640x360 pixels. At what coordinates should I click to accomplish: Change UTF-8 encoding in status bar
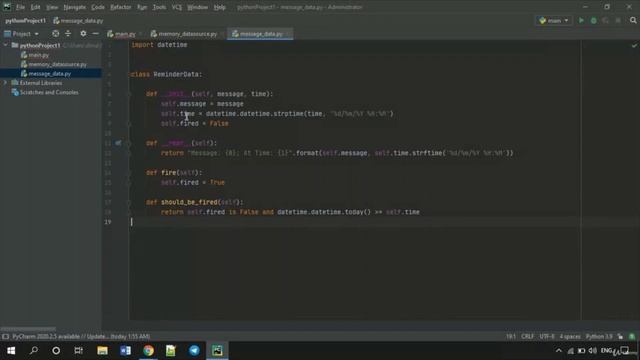tap(547, 337)
